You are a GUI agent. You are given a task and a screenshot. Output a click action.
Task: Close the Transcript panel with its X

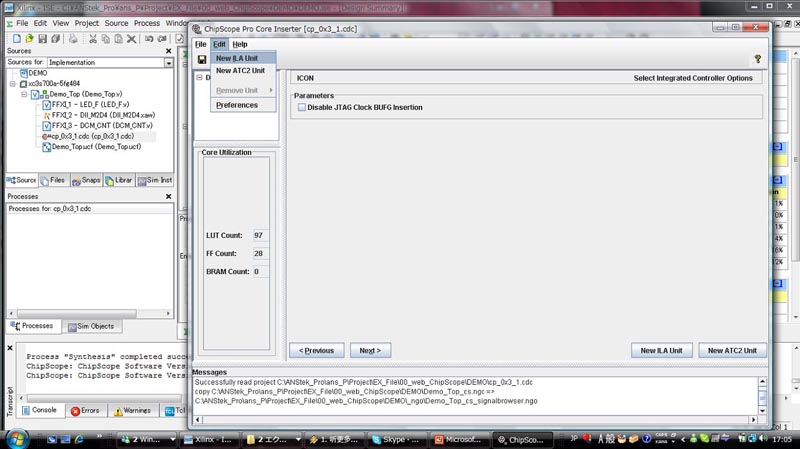(x=10, y=348)
